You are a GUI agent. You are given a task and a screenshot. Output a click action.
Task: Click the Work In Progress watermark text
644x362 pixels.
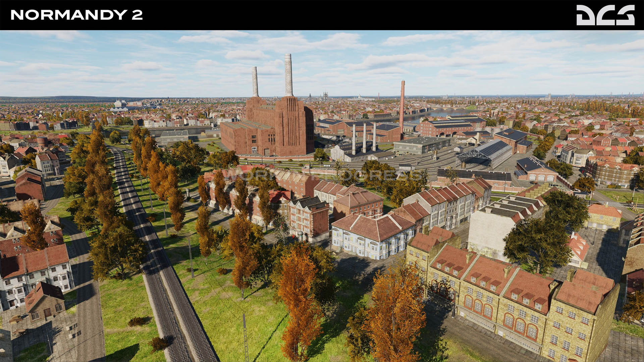point(322,175)
